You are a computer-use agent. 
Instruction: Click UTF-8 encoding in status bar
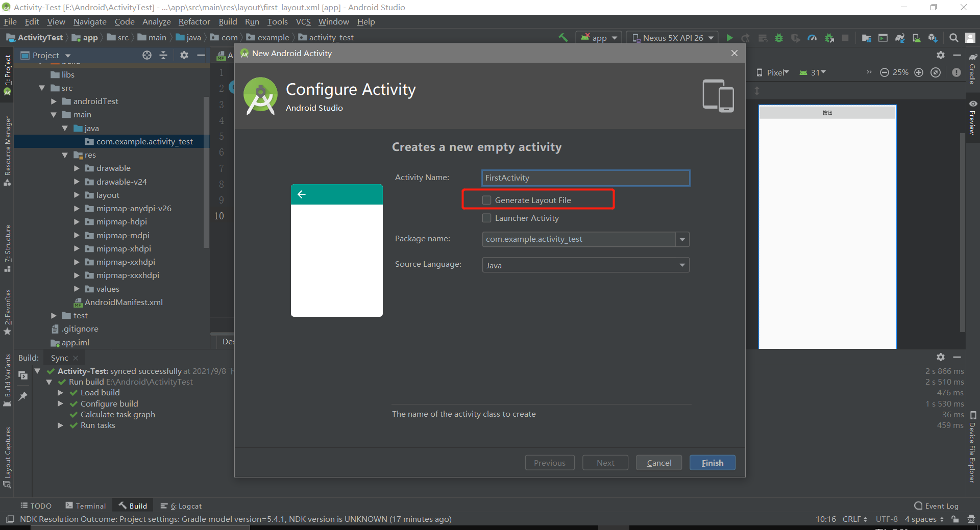[887, 519]
